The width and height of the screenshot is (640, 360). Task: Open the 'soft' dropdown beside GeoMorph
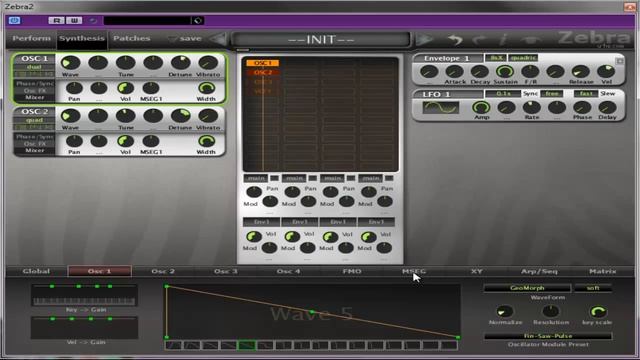593,288
